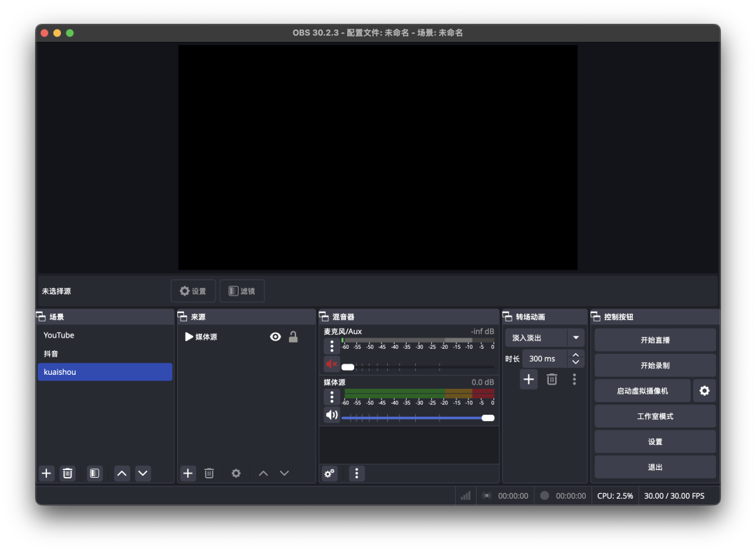Open advanced audio properties gear icon
The image size is (756, 552).
pos(330,474)
